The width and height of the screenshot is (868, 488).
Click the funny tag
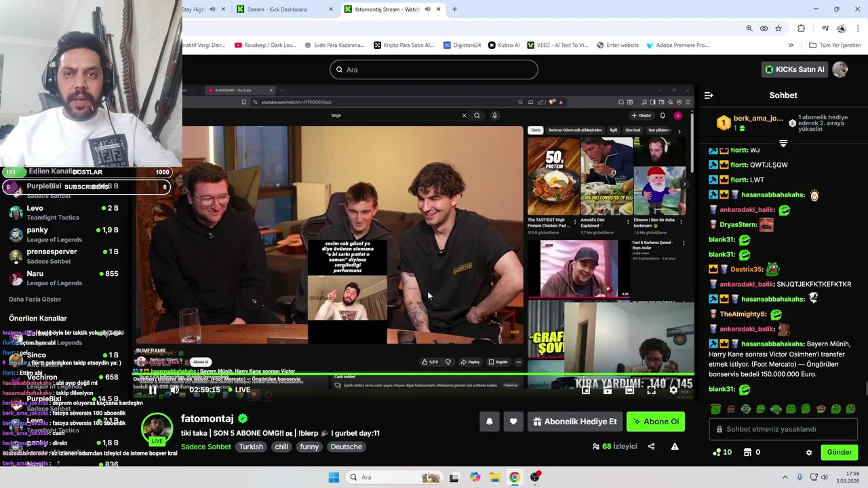coord(309,447)
